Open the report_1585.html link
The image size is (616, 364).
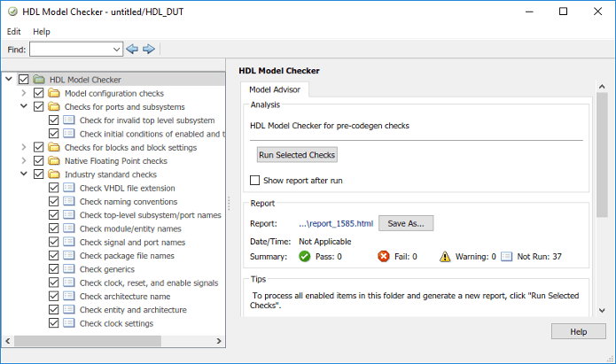point(336,223)
